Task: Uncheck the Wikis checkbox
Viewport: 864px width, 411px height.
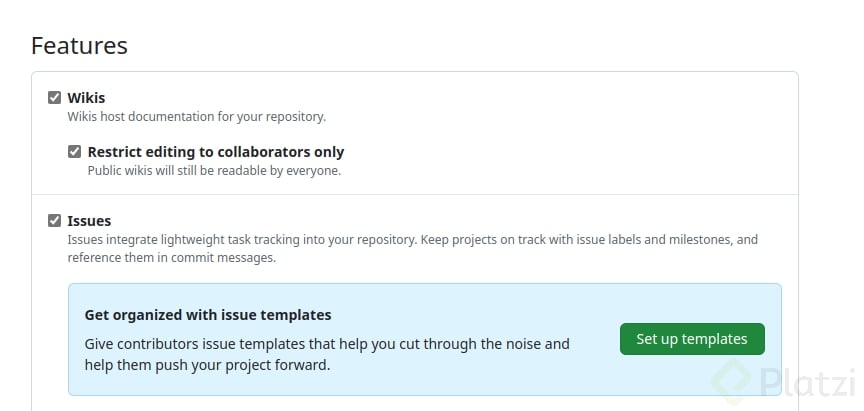Action: 55,98
